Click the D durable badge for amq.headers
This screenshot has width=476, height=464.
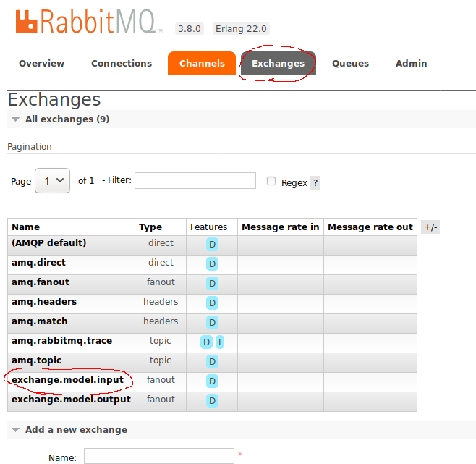(x=212, y=303)
